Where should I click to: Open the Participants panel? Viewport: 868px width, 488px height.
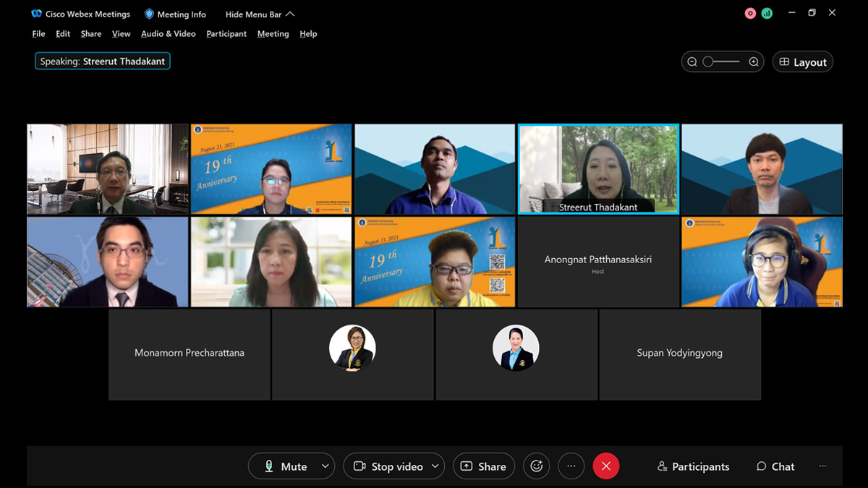pyautogui.click(x=693, y=466)
